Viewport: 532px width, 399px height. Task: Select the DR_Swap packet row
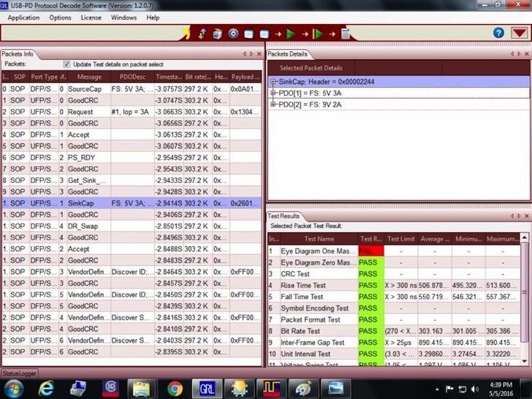(132, 226)
